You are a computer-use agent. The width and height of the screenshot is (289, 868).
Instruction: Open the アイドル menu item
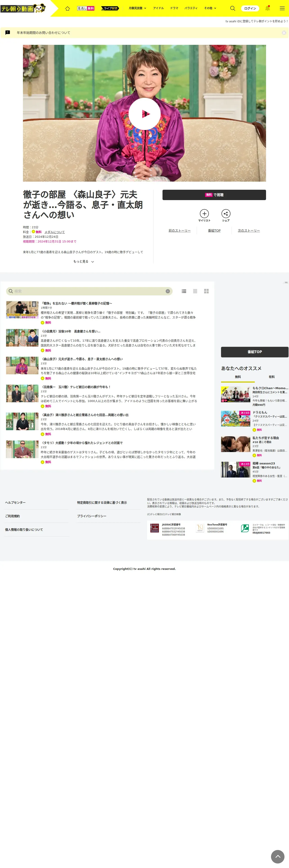coord(158,8)
